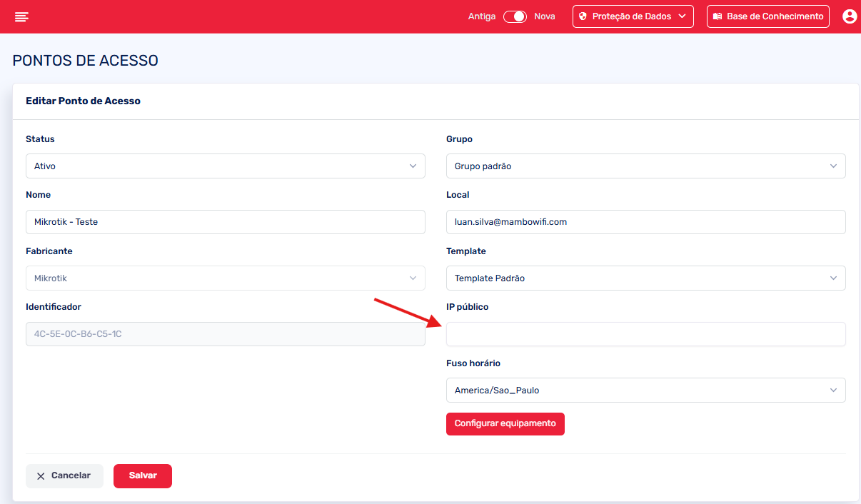Toggle the Antiga/Nova version switch
This screenshot has width=861, height=504.
[515, 16]
